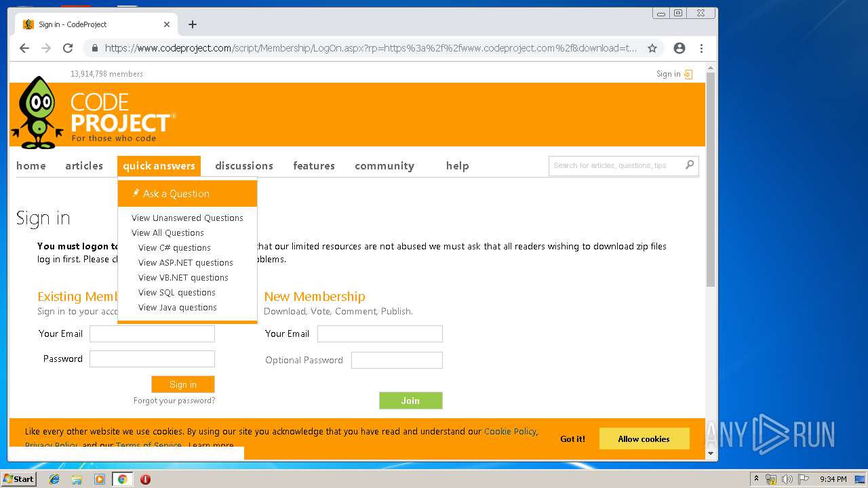Choose Ask a Question
Viewport: 868px width, 488px height.
[187, 194]
